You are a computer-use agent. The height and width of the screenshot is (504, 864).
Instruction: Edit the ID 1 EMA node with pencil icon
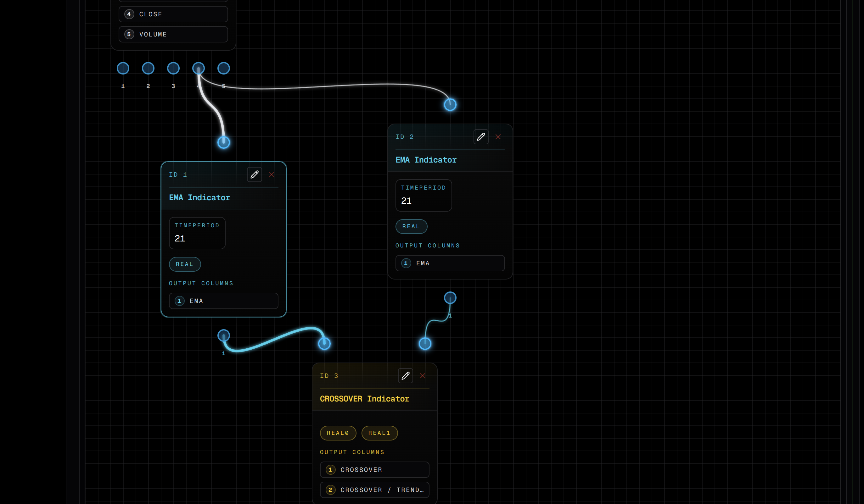[x=255, y=174]
